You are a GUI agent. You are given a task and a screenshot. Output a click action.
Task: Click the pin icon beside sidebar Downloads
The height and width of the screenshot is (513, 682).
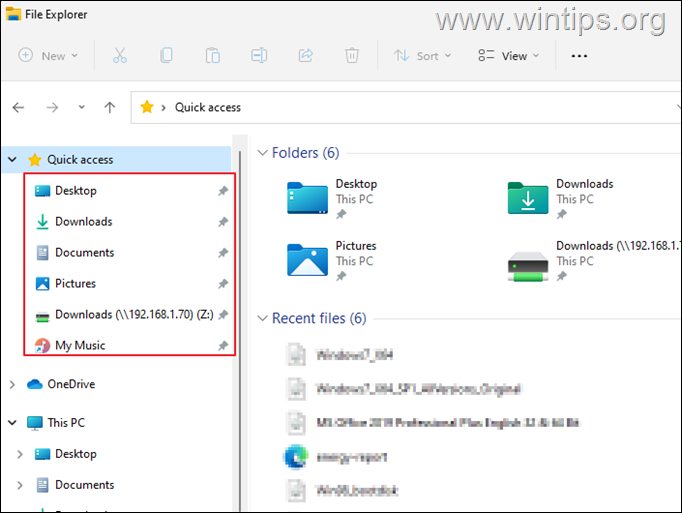coord(223,221)
